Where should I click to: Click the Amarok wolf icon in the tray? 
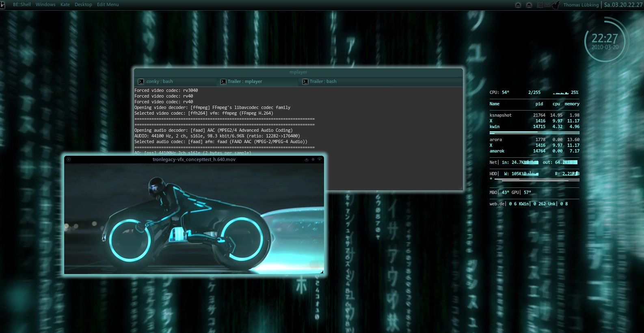(x=556, y=5)
